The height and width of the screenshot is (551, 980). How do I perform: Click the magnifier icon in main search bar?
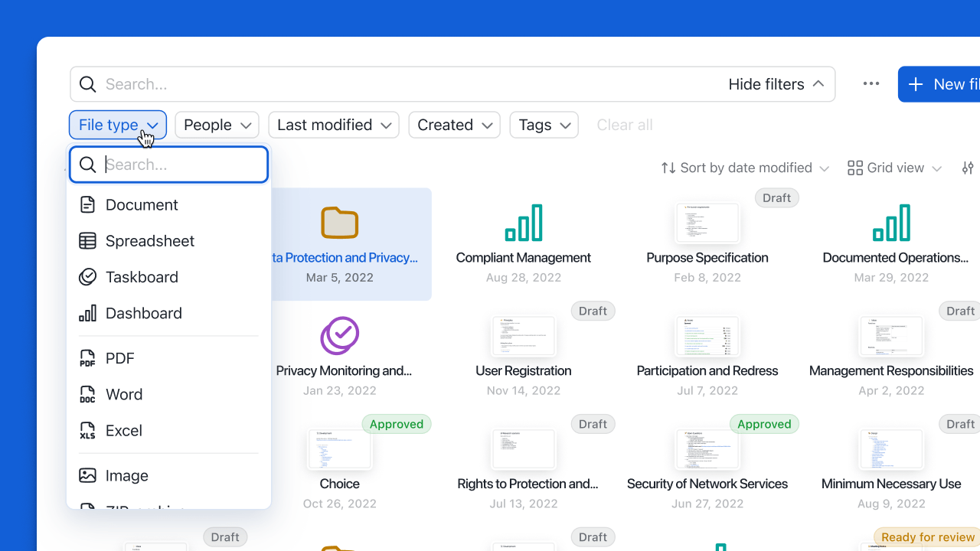88,84
